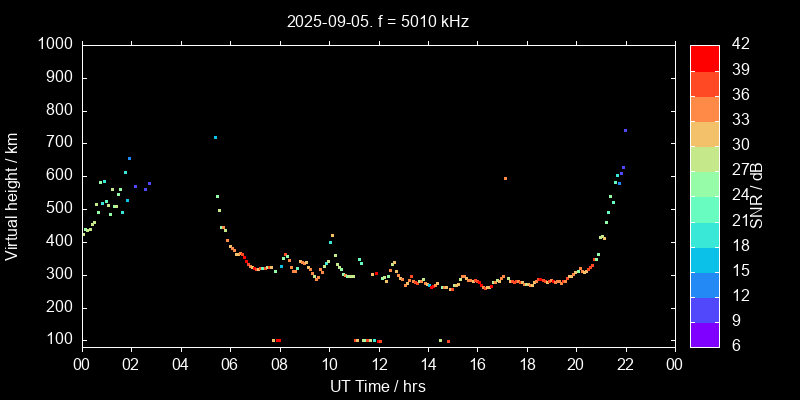Click the 04 tick on the time axis
Image resolution: width=800 pixels, height=400 pixels.
pos(180,365)
